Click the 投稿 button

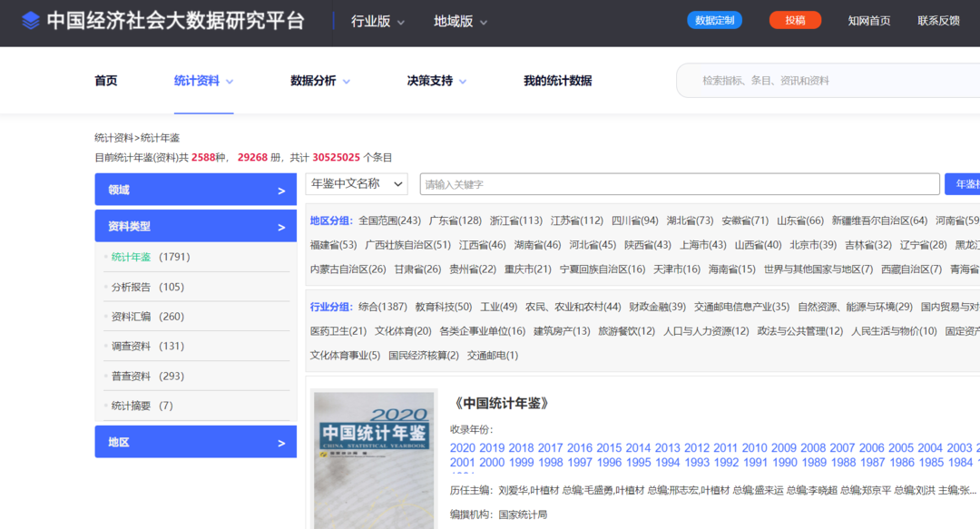[x=795, y=20]
